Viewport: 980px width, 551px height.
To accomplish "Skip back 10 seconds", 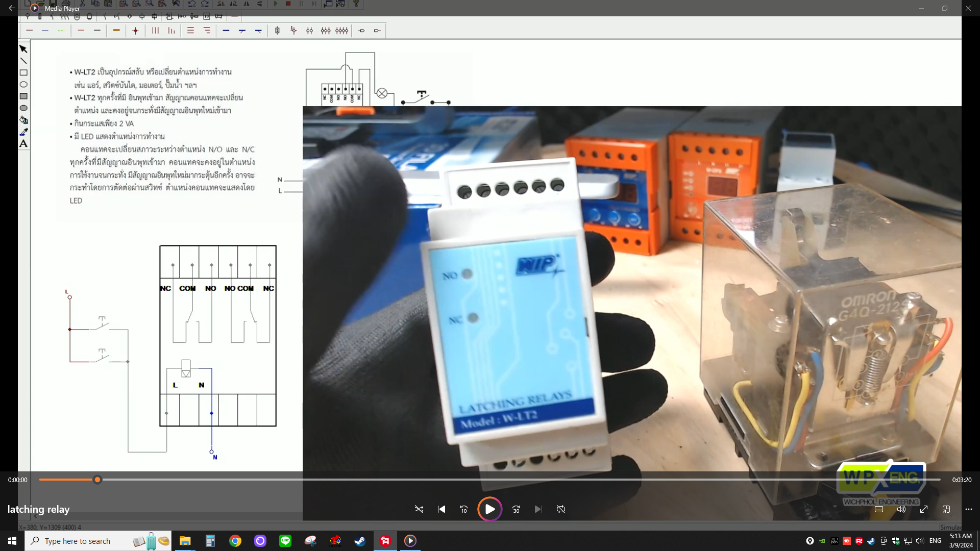I will coord(464,509).
